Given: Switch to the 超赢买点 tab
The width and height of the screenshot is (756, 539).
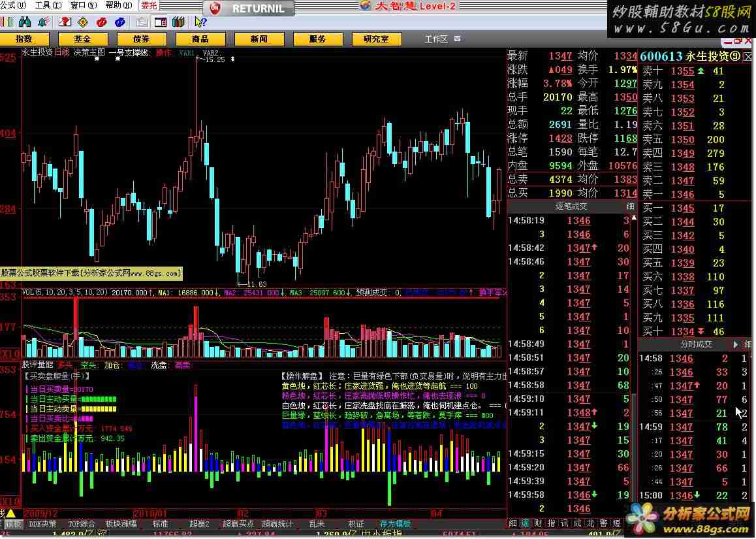Looking at the screenshot, I should 238,524.
